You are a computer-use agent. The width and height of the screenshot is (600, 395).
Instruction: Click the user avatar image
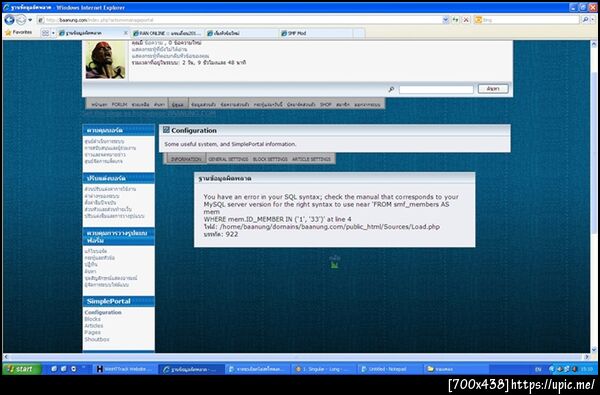(x=106, y=60)
